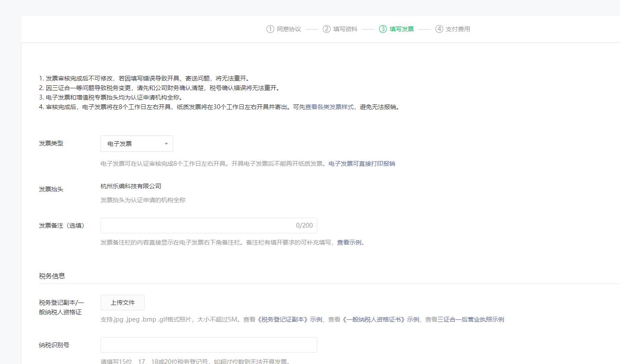
Task: Click the circled ② step icon
Action: pos(326,29)
